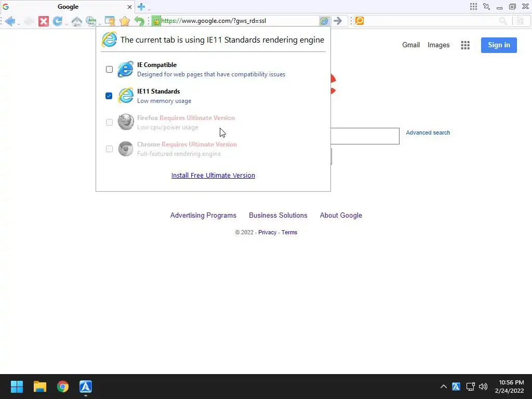Click 'Chrome Requires Ultimate Version' text
Image resolution: width=532 pixels, height=399 pixels.
[x=187, y=144]
